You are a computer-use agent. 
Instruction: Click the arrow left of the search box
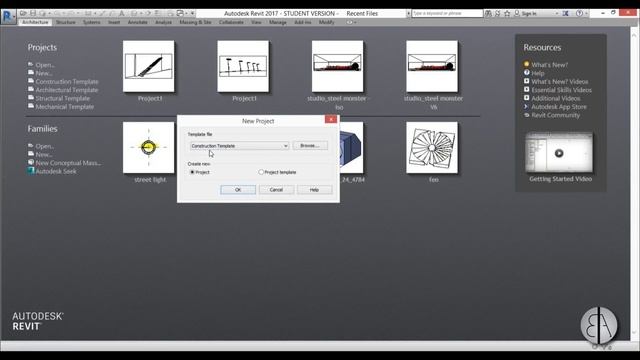(409, 14)
